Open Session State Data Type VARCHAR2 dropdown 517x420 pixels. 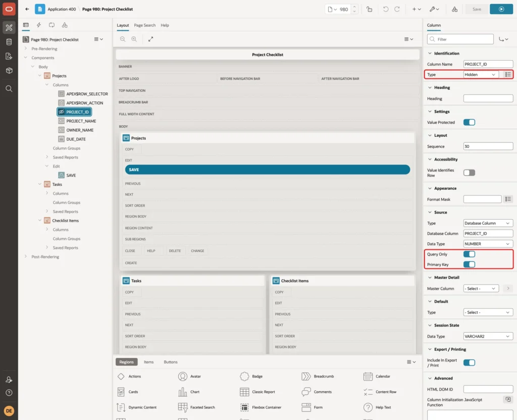pyautogui.click(x=488, y=337)
